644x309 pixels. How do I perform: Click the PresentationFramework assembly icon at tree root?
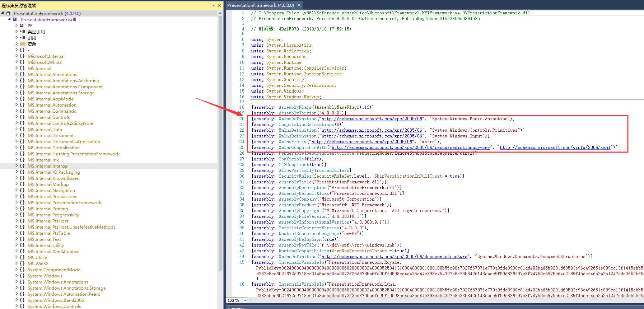pyautogui.click(x=9, y=13)
